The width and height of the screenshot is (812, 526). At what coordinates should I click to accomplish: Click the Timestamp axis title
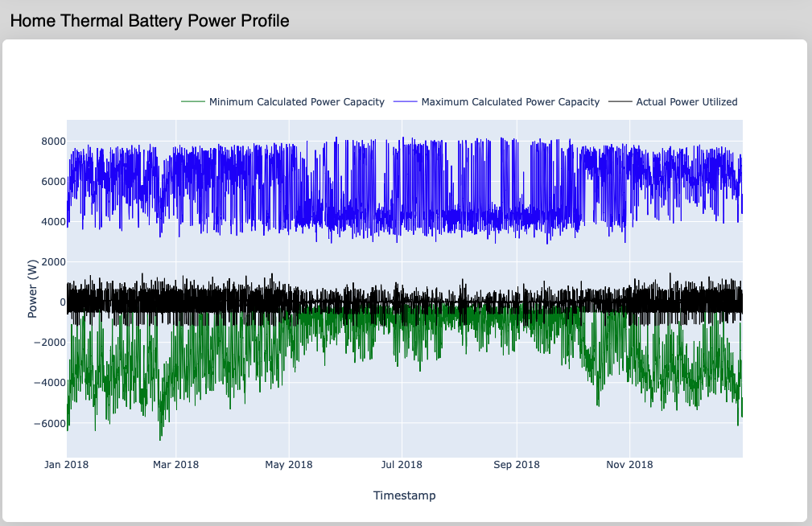pyautogui.click(x=405, y=495)
